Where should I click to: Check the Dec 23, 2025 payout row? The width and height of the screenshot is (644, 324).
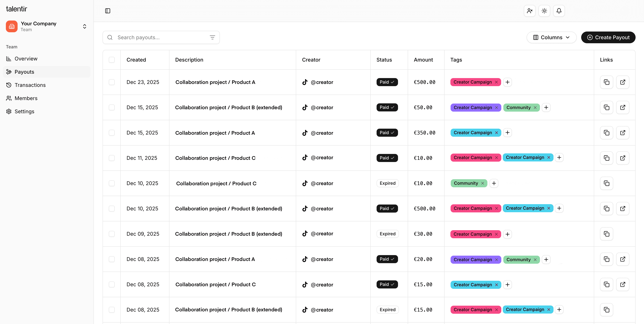(112, 82)
